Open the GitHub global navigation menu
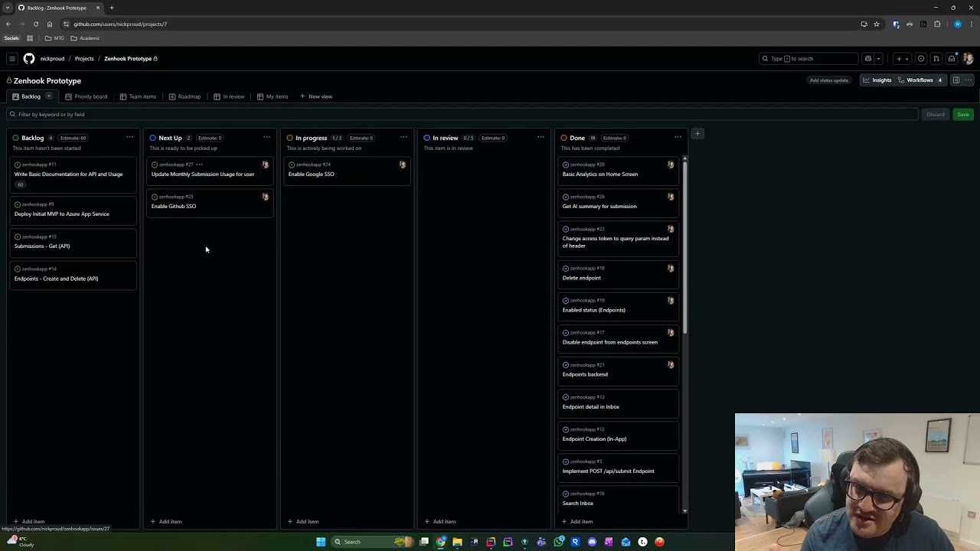This screenshot has width=980, height=551. click(11, 58)
